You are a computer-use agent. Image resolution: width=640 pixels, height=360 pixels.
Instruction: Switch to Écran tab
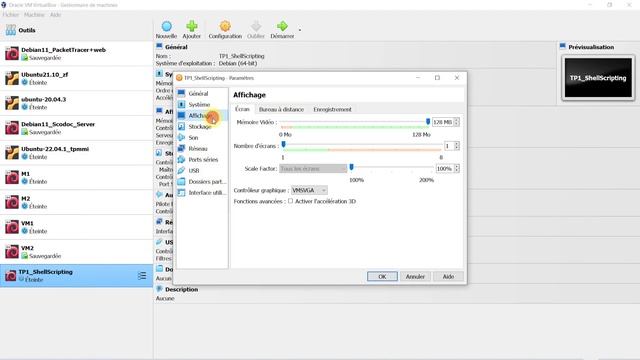pos(242,109)
